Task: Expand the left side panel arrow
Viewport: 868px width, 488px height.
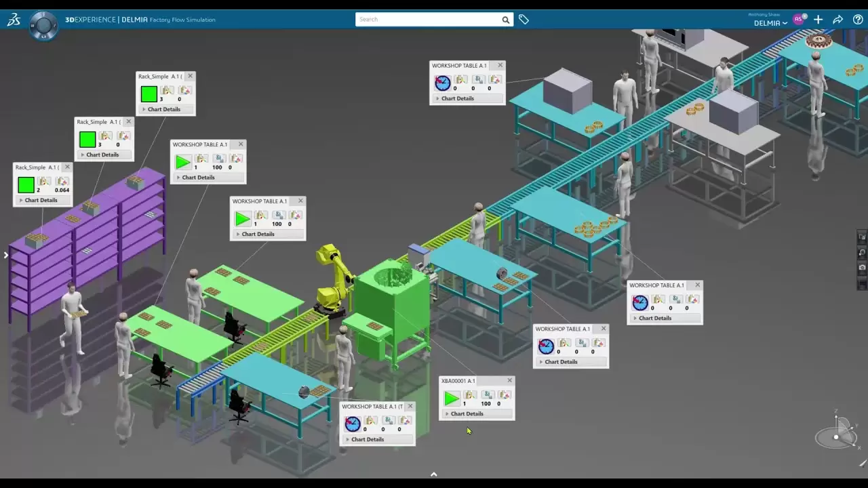Action: point(5,255)
